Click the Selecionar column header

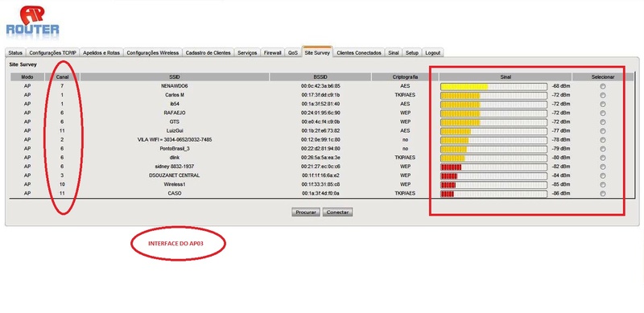603,77
